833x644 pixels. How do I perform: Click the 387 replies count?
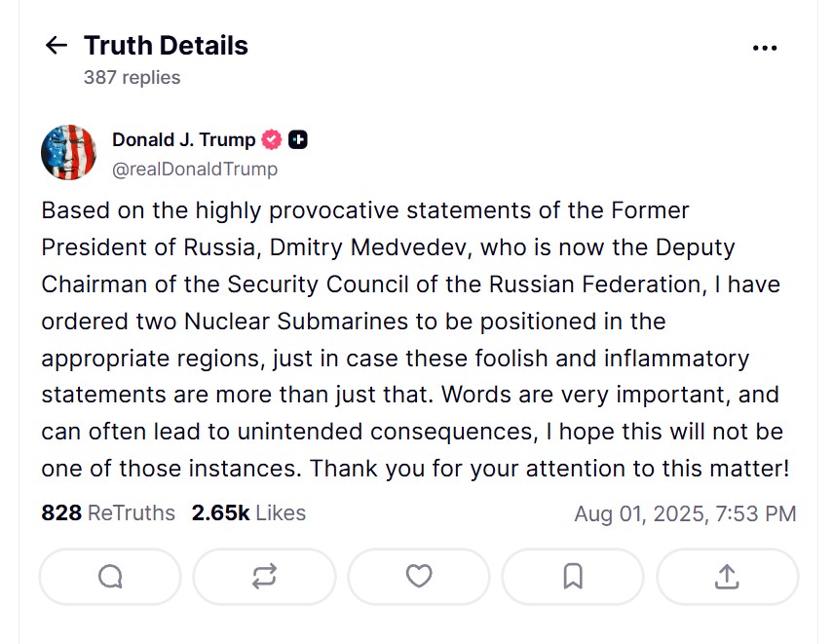coord(132,77)
